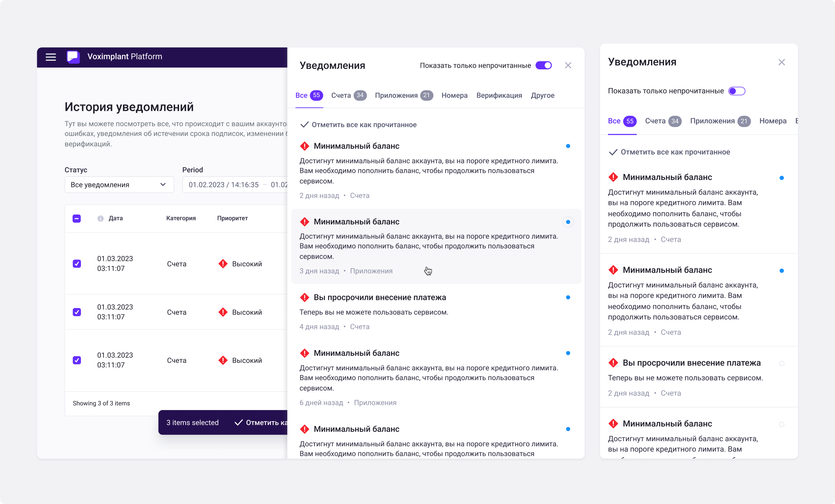Click the red priority icon in first table row
Image resolution: width=835 pixels, height=504 pixels.
click(223, 264)
